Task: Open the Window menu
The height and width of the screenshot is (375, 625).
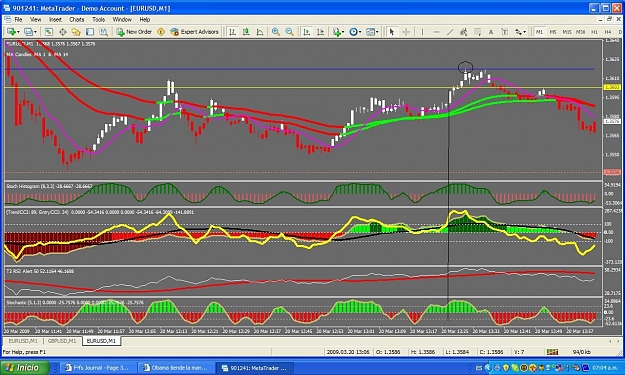Action: 122,19
